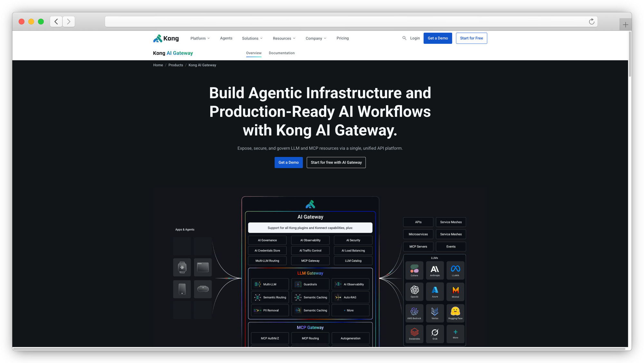Screen dimensions: 644x363
Task: Click Start for free with AI Gateway
Action: 336,163
